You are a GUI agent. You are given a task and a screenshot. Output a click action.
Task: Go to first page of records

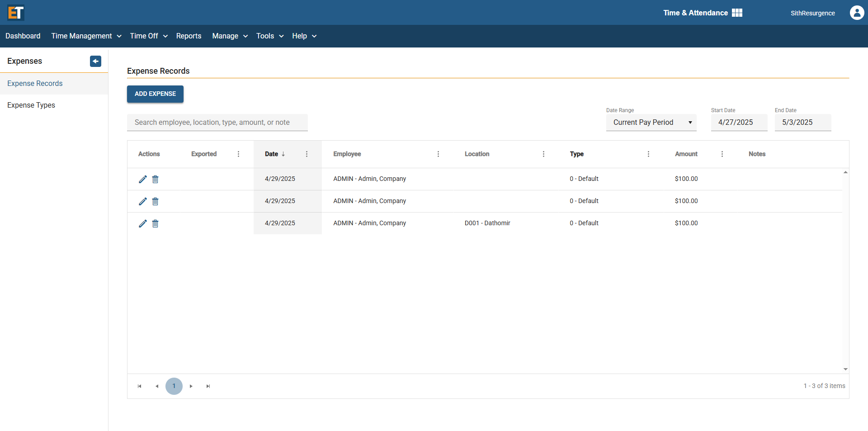(140, 386)
